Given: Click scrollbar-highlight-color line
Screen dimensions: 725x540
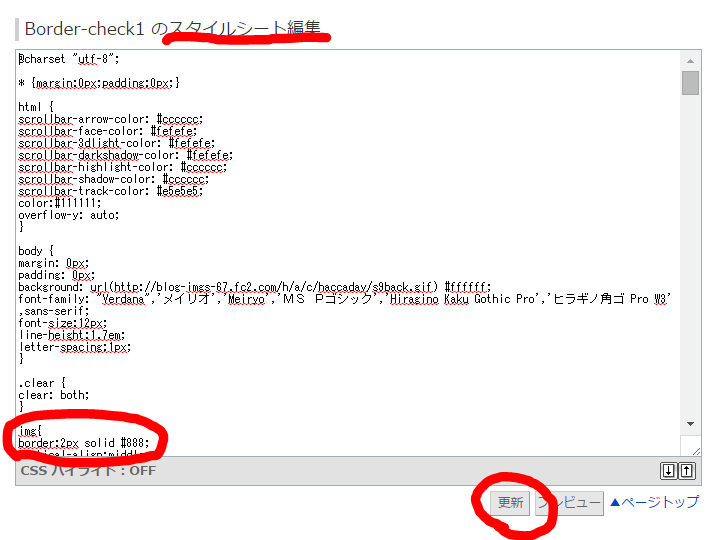Looking at the screenshot, I should pos(123,167).
